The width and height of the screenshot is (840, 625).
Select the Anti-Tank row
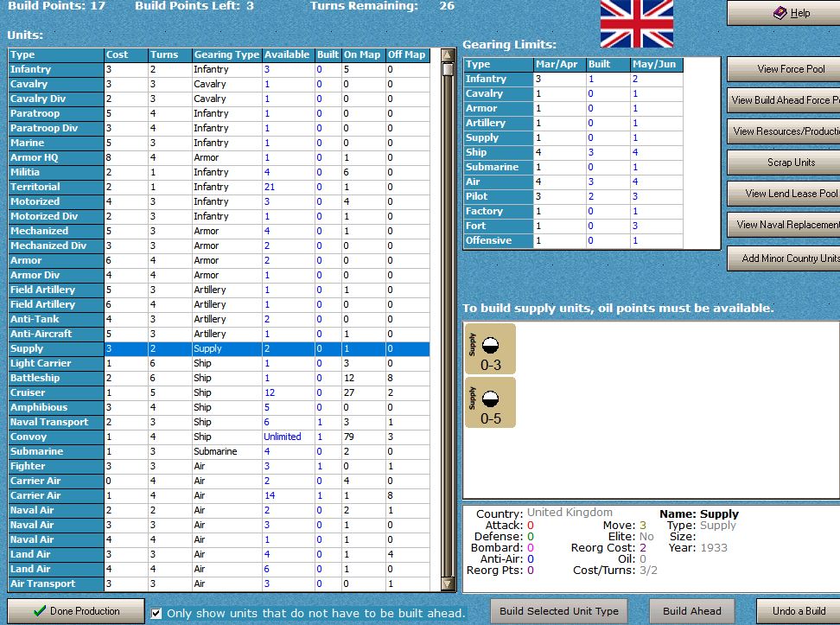click(x=219, y=319)
